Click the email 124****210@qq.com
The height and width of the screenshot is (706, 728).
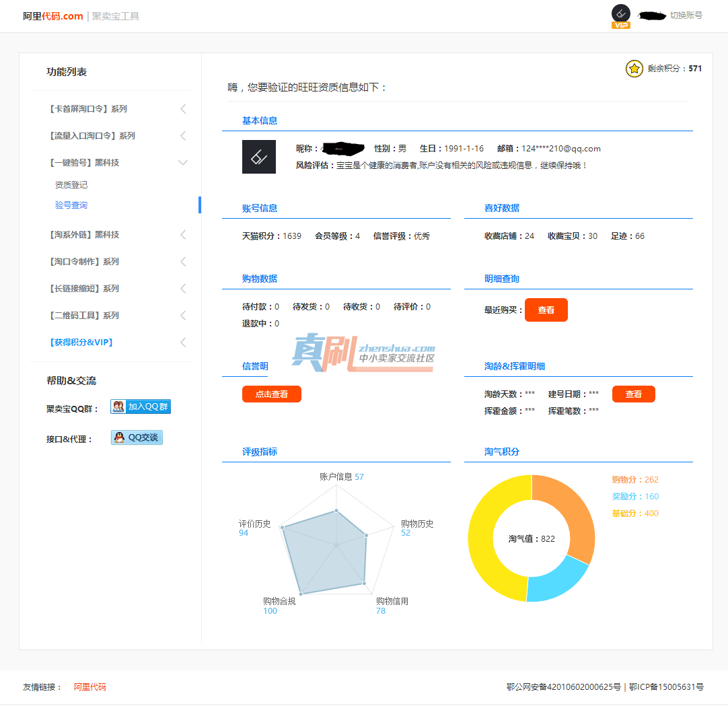point(561,149)
